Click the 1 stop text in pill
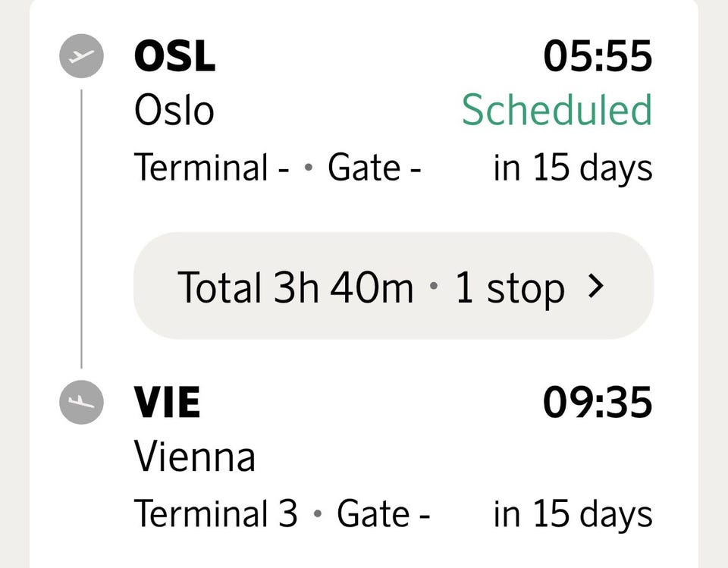Screen dimensions: 728x568 click(510, 288)
